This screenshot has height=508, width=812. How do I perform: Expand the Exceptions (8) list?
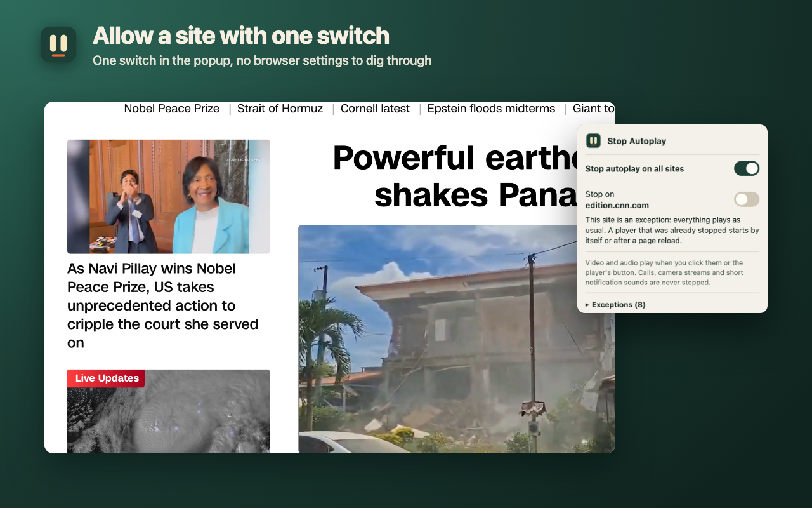pos(615,305)
